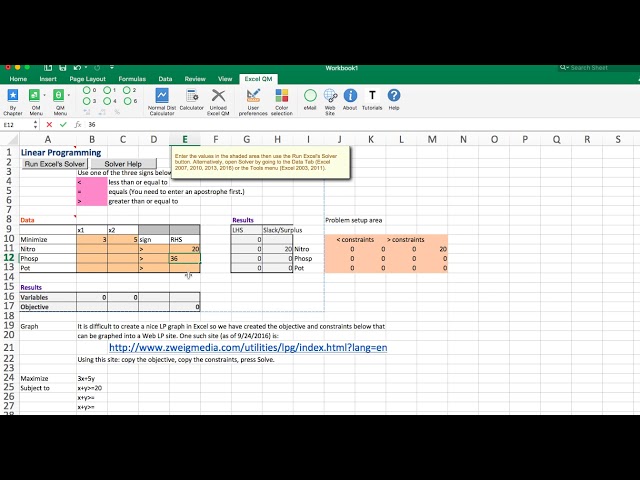Viewport: 640px width, 480px height.
Task: Select the Excel QM tab
Action: (258, 79)
